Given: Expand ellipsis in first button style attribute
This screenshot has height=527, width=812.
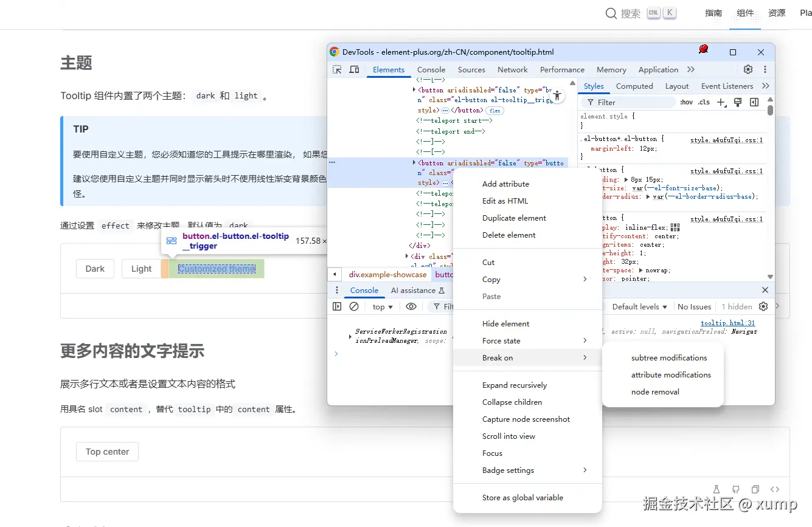Looking at the screenshot, I should (x=445, y=111).
